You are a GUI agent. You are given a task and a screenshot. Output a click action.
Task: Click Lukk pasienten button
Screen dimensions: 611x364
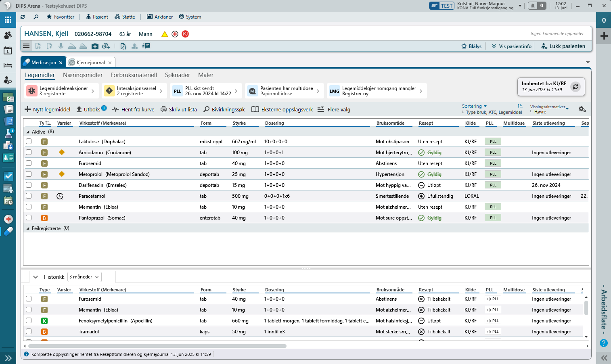[563, 46]
